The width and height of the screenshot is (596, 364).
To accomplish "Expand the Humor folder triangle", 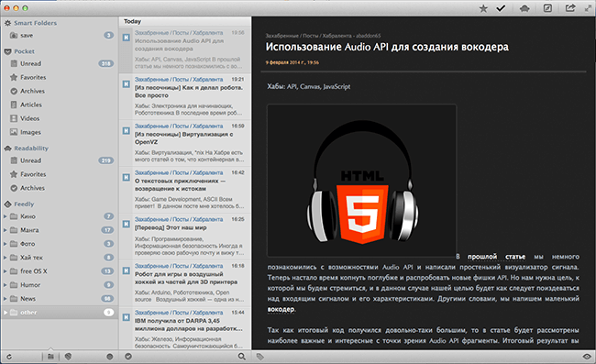I will click(5, 284).
